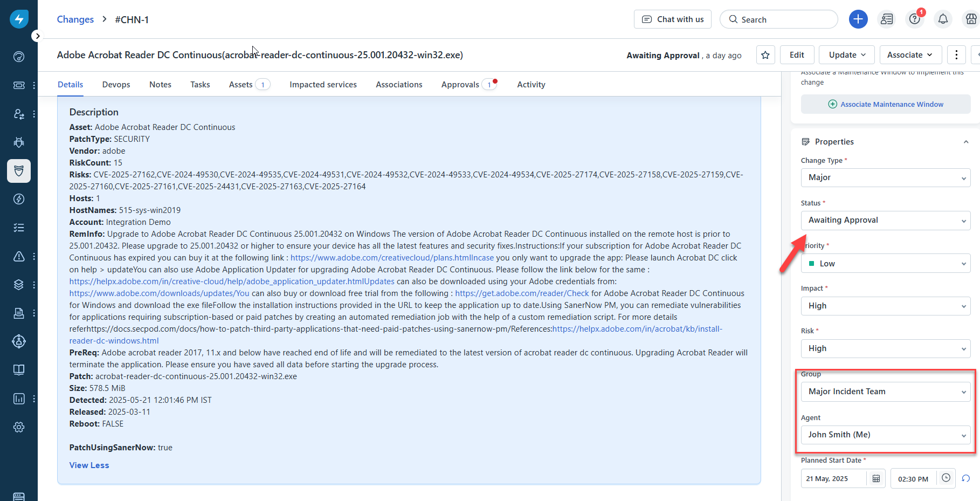The height and width of the screenshot is (501, 980).
Task: Open the user-handoff sidebar icon
Action: pos(19,114)
